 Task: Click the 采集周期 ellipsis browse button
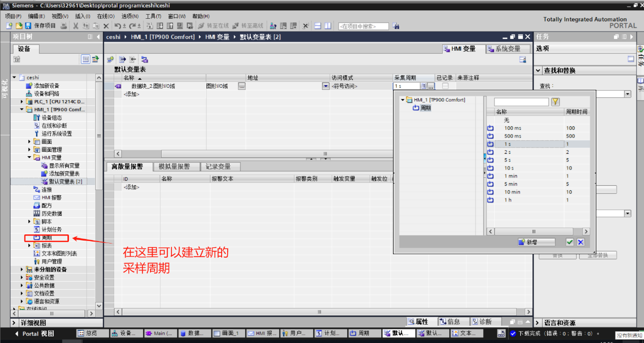[x=431, y=86]
